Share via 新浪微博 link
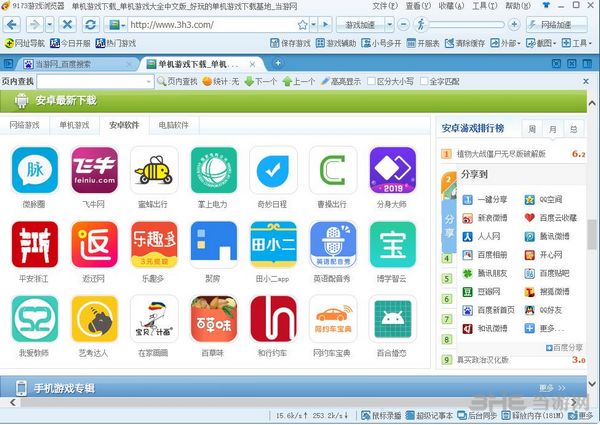 [485, 218]
